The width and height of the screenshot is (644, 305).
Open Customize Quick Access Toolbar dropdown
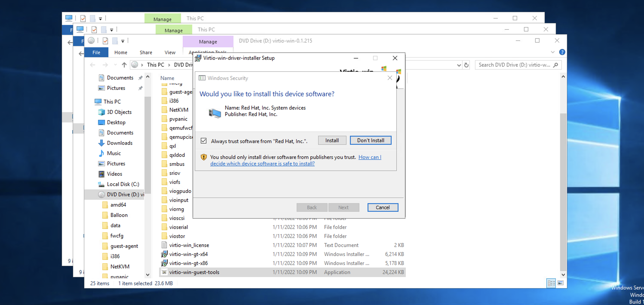[x=123, y=41]
